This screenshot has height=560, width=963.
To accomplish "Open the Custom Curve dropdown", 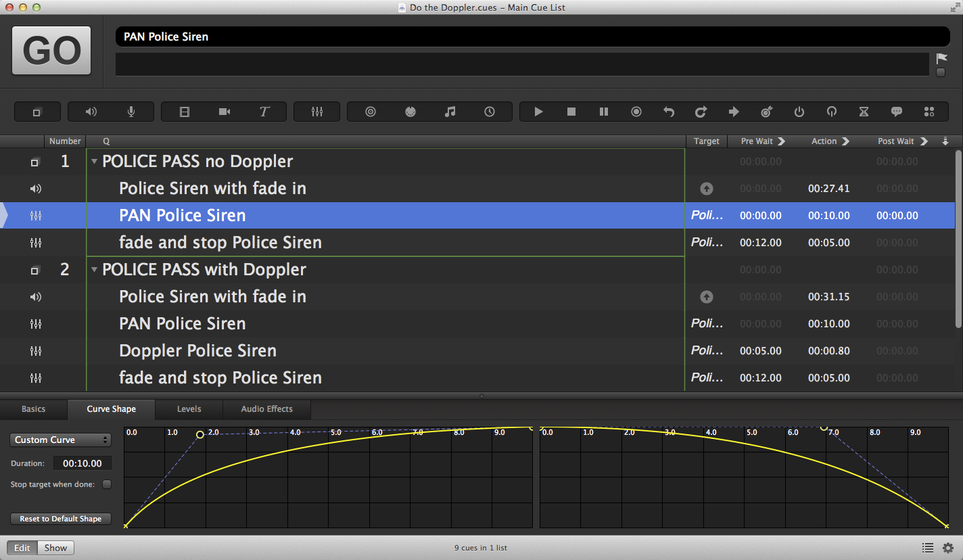I will tap(61, 440).
